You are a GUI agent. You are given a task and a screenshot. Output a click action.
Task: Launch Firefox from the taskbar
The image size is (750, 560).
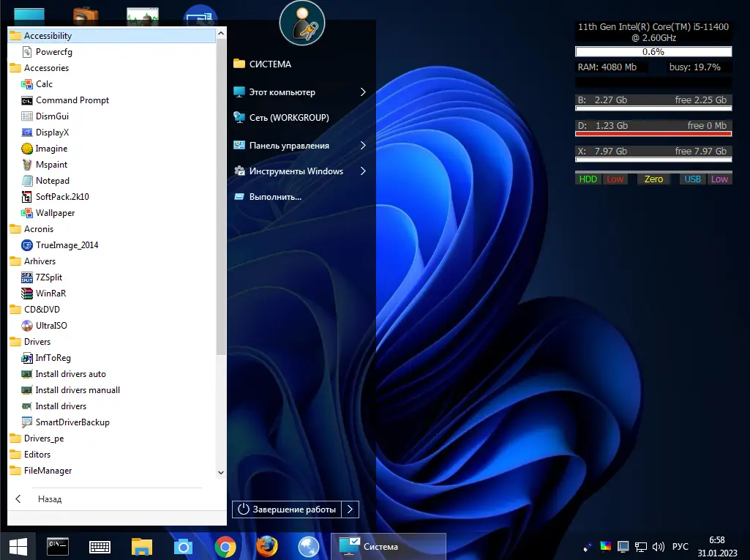pos(267,547)
